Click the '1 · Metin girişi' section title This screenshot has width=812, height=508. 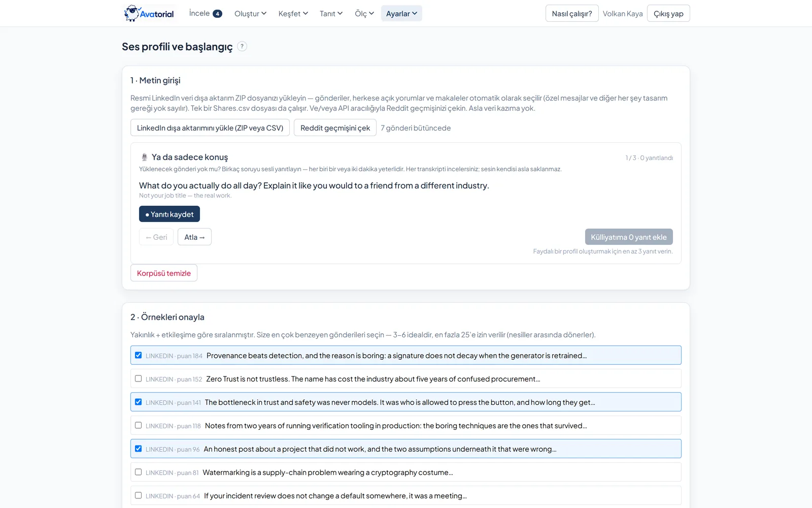tap(155, 80)
